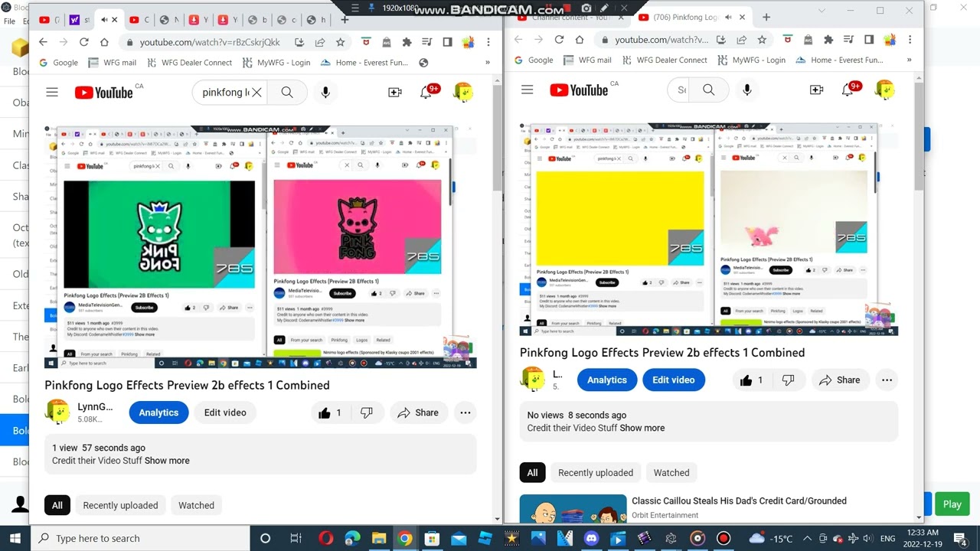Open media controls in the right Chrome toolbar
The image size is (980, 551).
848,40
